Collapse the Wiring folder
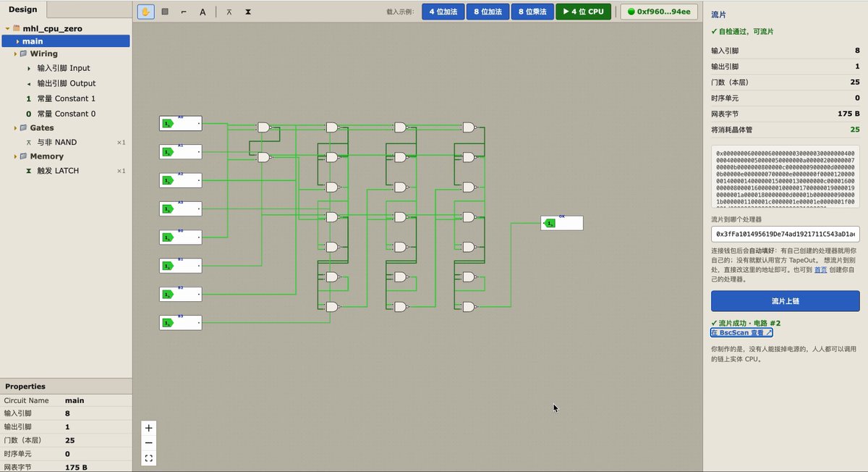868x472 pixels. (14, 54)
